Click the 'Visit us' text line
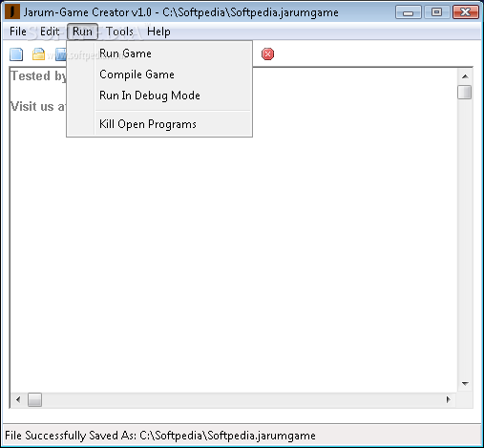Screen dimensions: 484x448 click(x=38, y=106)
